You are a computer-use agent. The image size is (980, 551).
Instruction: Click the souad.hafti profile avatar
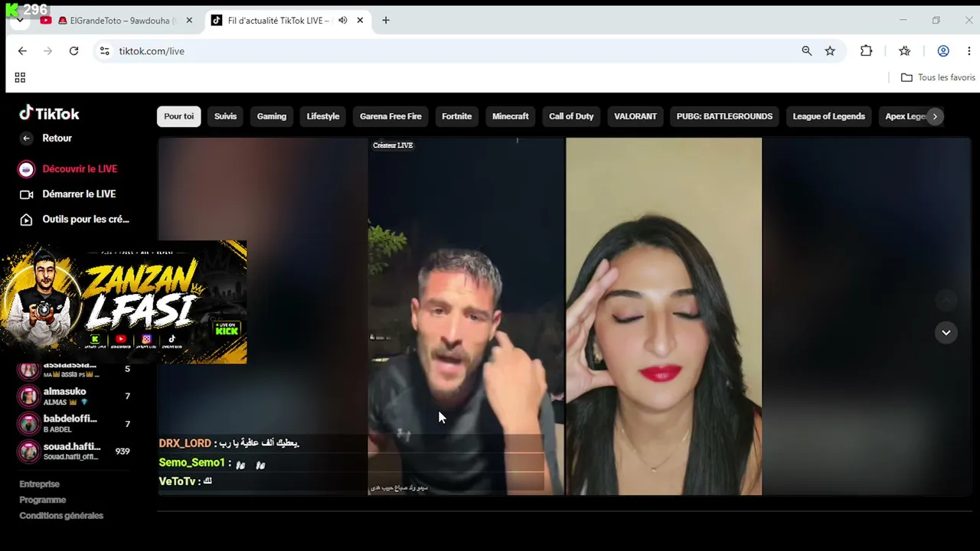[29, 452]
